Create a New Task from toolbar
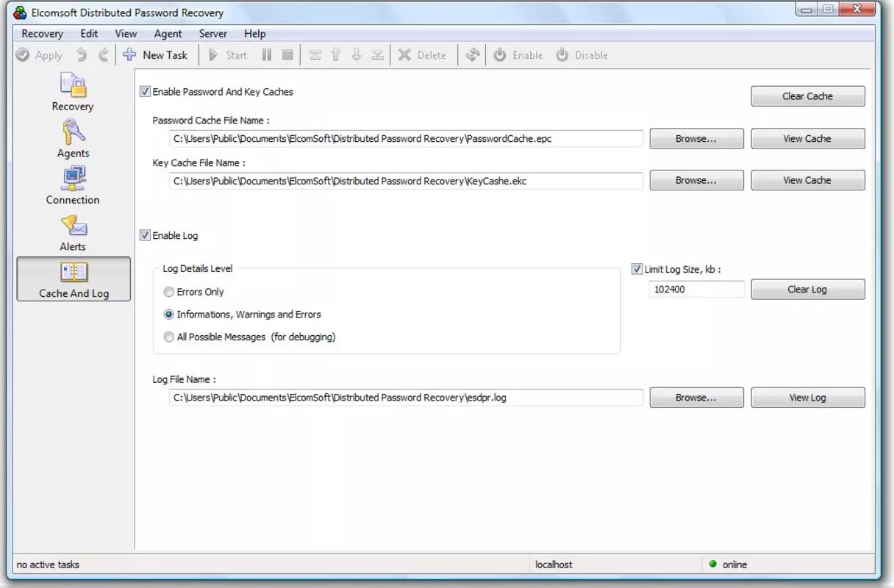The width and height of the screenshot is (894, 588). [x=155, y=55]
